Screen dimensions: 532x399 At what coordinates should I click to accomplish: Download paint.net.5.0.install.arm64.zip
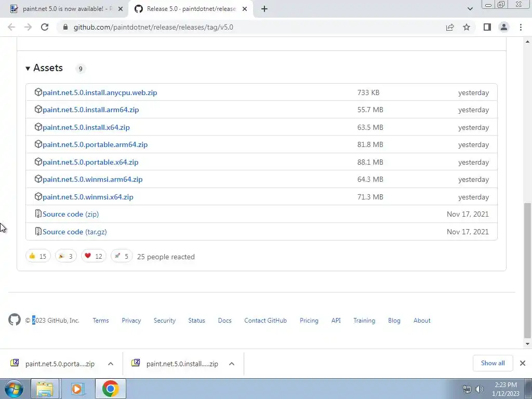[91, 110]
